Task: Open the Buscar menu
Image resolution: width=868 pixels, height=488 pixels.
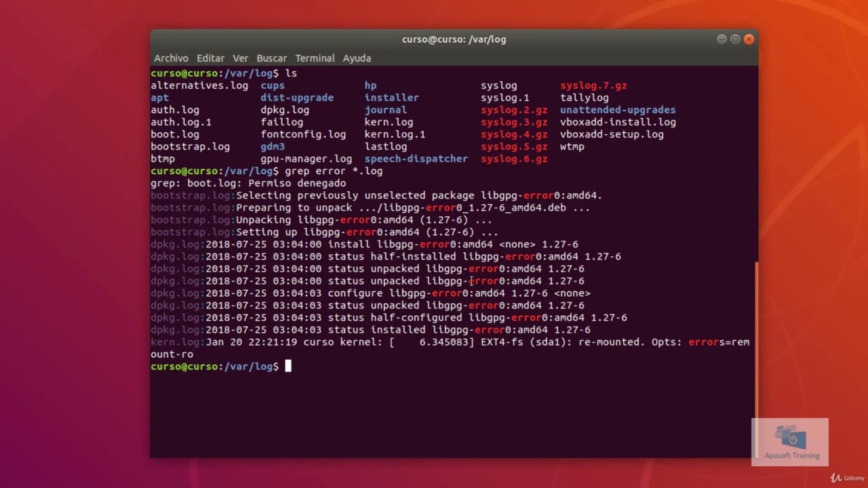Action: point(271,58)
